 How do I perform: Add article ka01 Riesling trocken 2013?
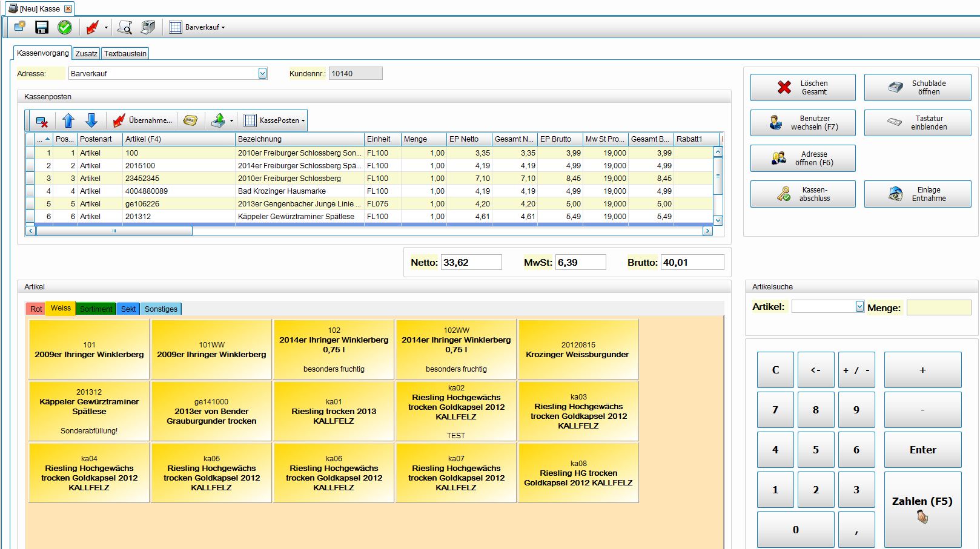pyautogui.click(x=334, y=411)
